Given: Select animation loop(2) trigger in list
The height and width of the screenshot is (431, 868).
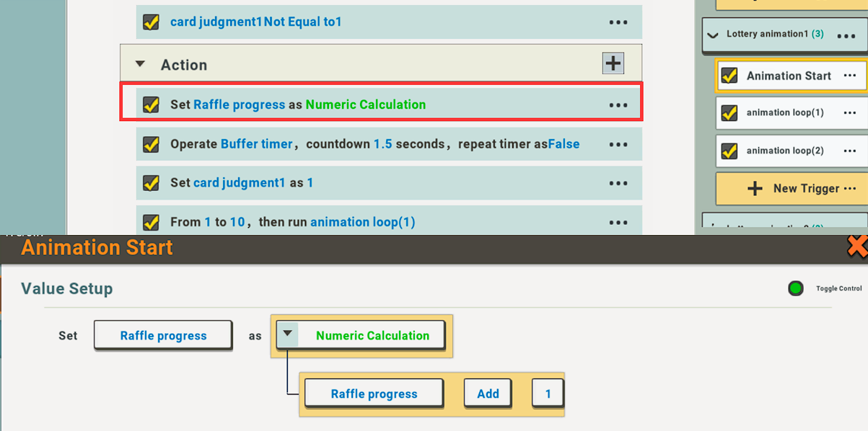Looking at the screenshot, I should pos(785,151).
